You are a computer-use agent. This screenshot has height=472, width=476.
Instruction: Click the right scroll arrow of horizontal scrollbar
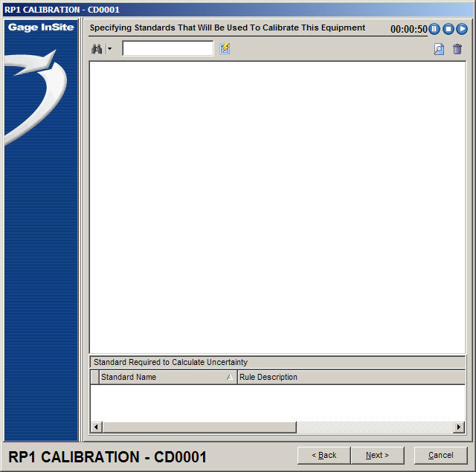click(459, 427)
